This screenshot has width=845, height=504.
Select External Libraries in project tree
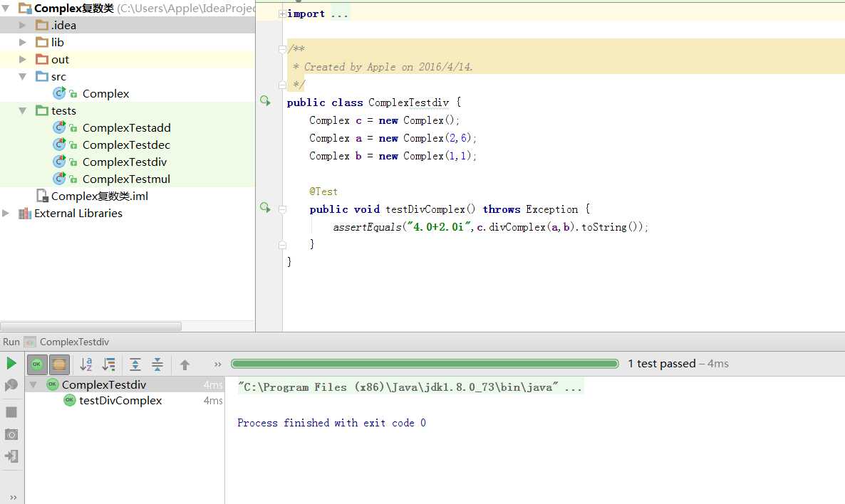[78, 214]
